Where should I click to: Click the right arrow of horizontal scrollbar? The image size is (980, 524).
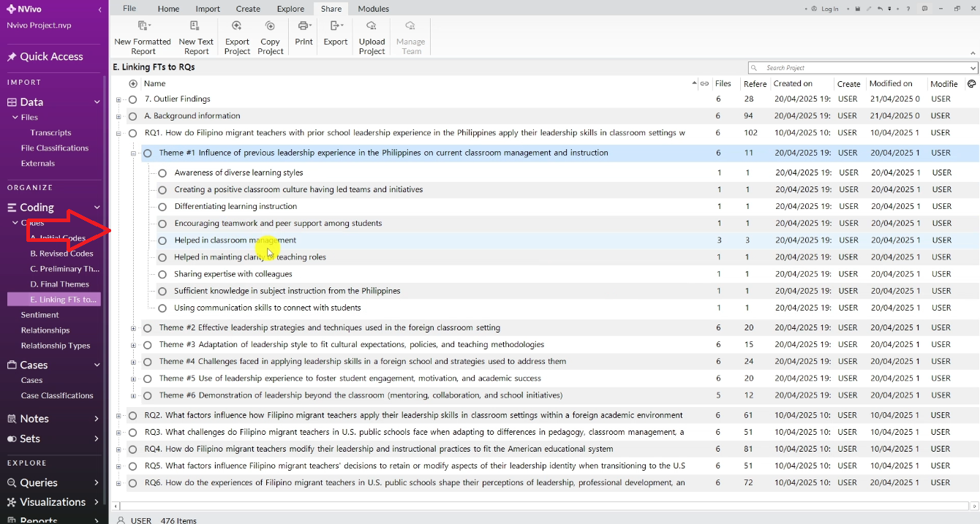pyautogui.click(x=974, y=504)
